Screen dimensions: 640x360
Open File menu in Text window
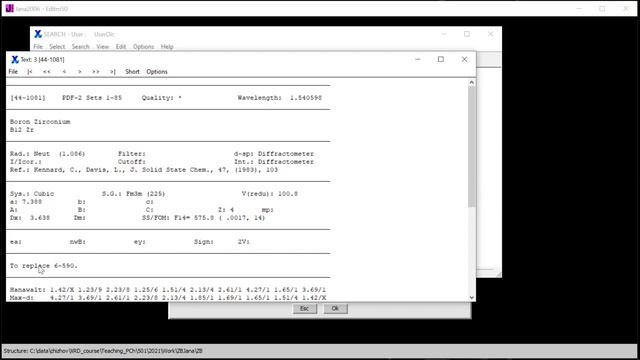tap(13, 71)
